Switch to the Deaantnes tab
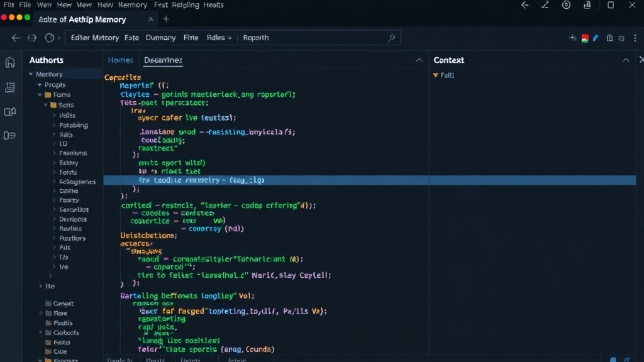Image resolution: width=644 pixels, height=362 pixels. (163, 60)
